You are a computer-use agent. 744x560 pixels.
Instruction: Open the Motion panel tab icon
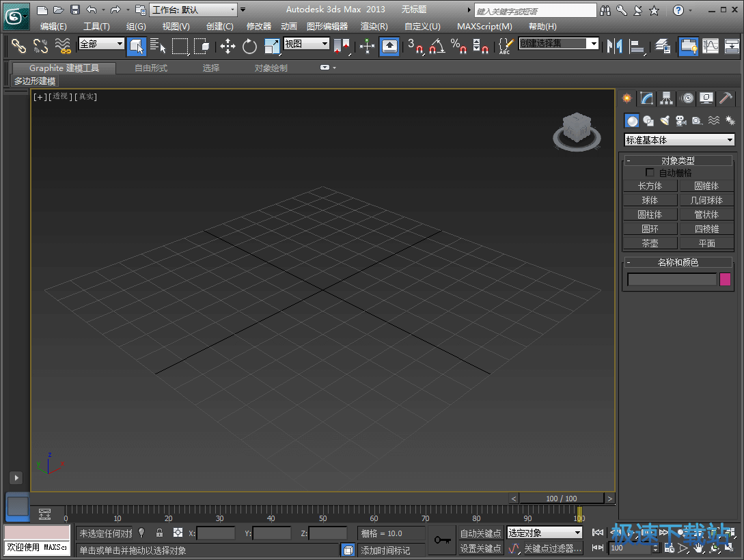coord(687,98)
